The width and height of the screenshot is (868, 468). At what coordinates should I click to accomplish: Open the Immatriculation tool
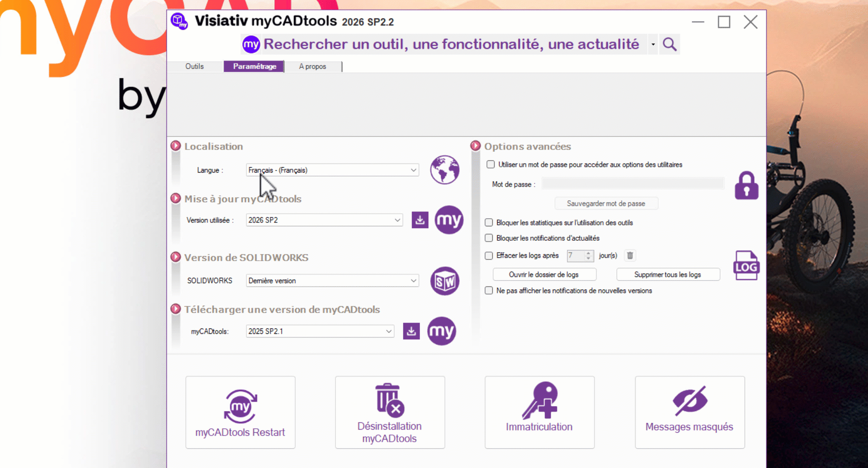pos(539,412)
